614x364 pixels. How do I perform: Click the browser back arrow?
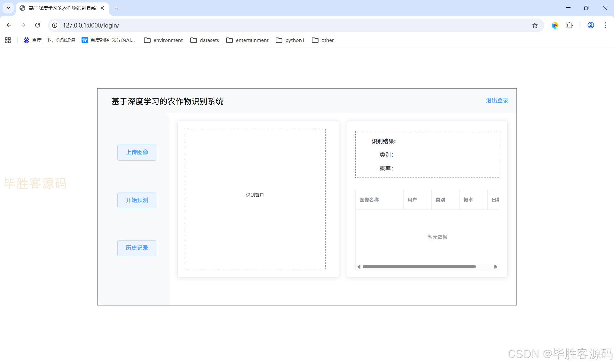coord(9,25)
